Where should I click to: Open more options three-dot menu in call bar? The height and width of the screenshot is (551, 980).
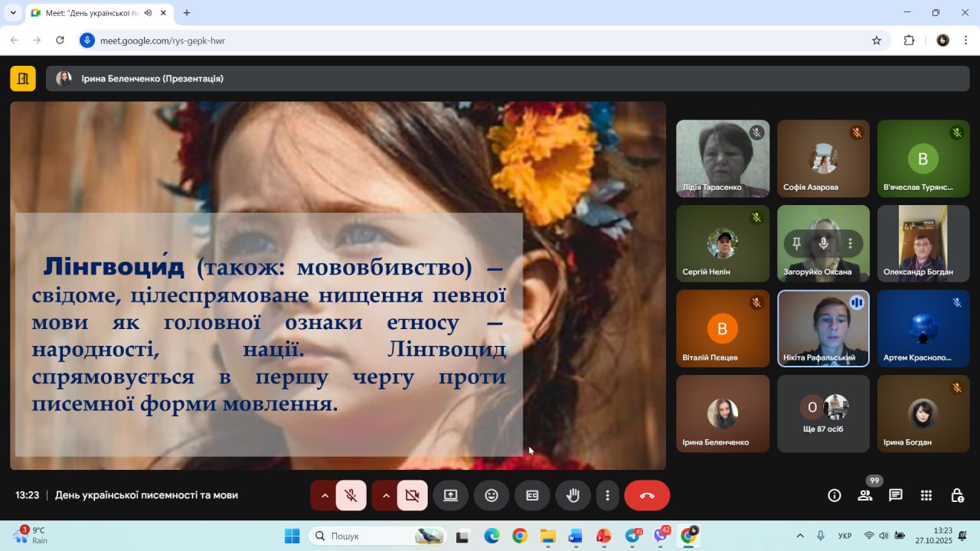[x=607, y=495]
